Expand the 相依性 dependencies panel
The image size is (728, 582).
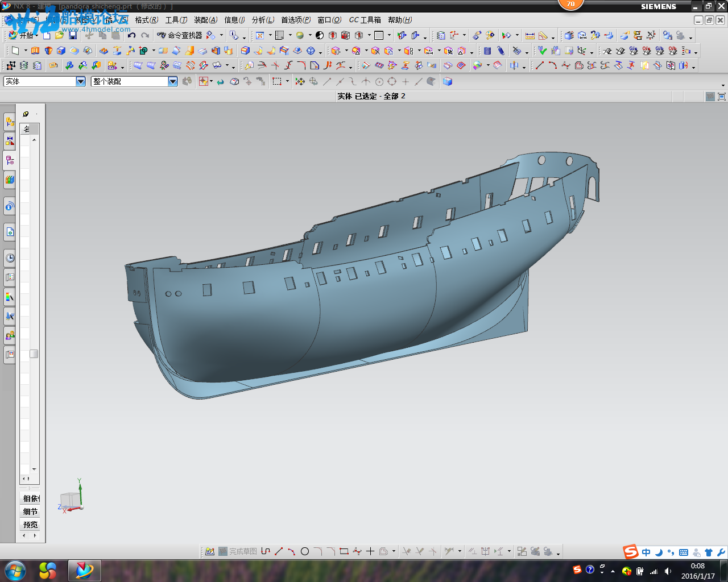(31, 498)
